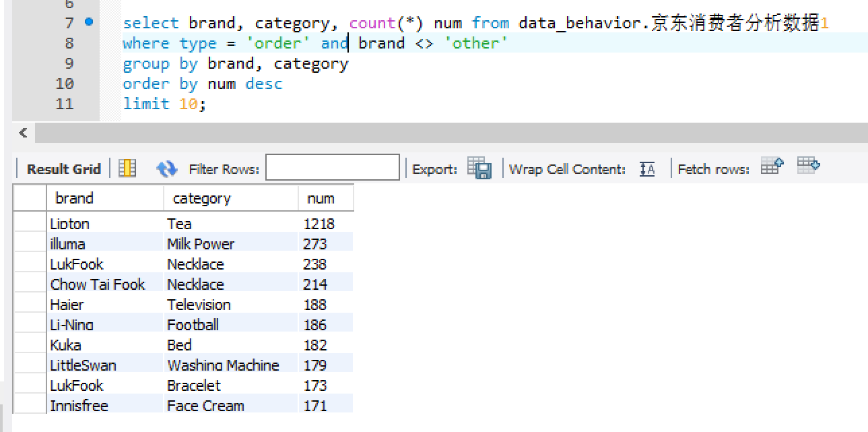
Task: Click the Result Grid label
Action: tap(63, 169)
